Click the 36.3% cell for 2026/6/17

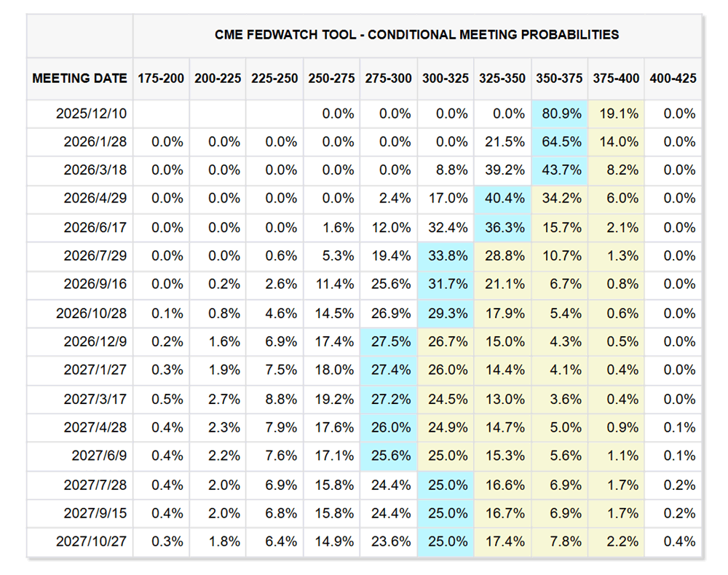pyautogui.click(x=502, y=227)
